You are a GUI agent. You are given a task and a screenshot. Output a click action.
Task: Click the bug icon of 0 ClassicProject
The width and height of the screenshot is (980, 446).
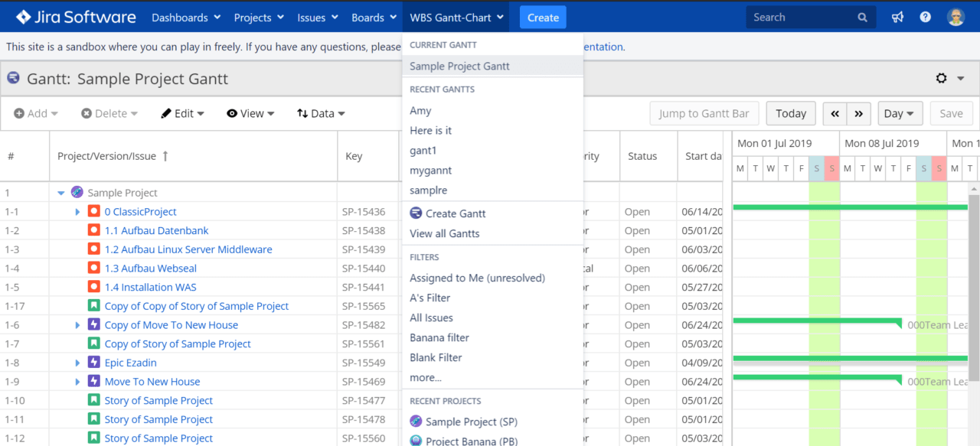coord(94,211)
